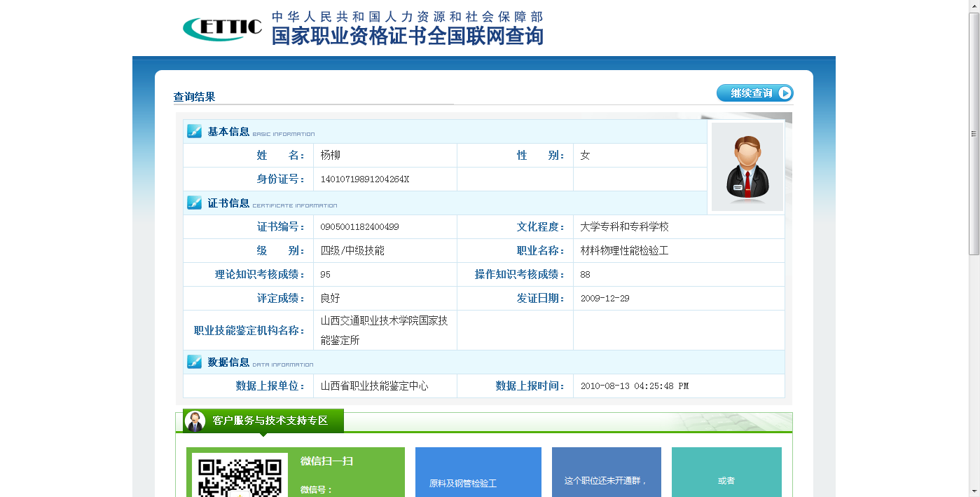This screenshot has height=497, width=980.
Task: Click the vertical scrollbar thumb
Action: (x=974, y=133)
